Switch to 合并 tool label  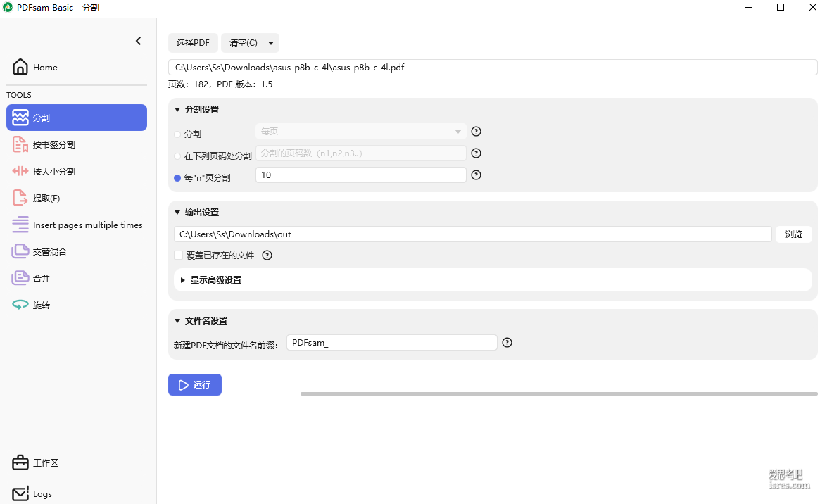pyautogui.click(x=41, y=279)
